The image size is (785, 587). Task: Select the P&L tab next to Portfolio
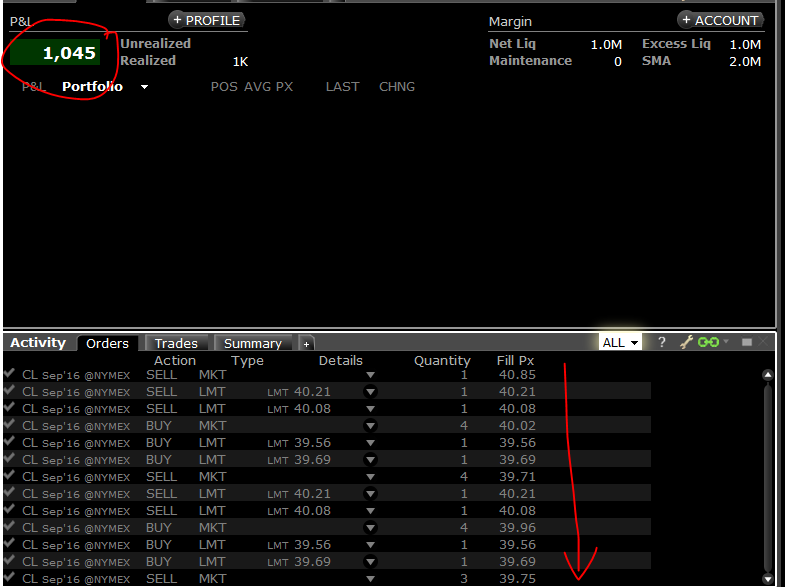click(34, 87)
